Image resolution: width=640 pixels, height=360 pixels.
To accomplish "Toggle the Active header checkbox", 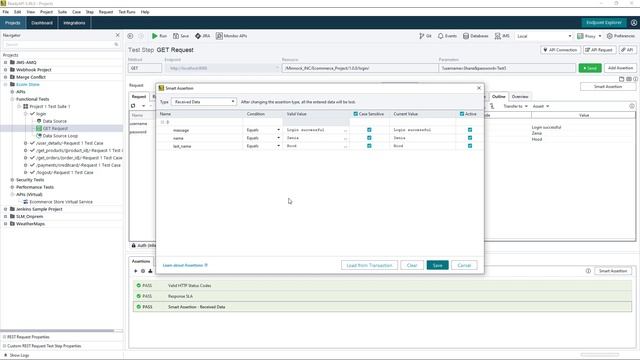I will coord(462,114).
